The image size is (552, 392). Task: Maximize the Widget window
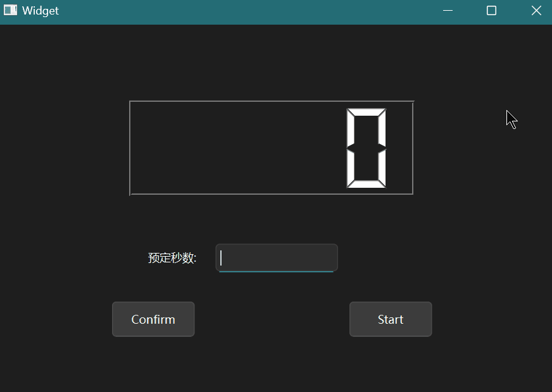point(491,11)
